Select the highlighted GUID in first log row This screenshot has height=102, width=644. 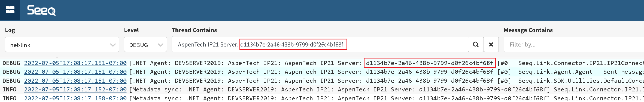pos(430,63)
